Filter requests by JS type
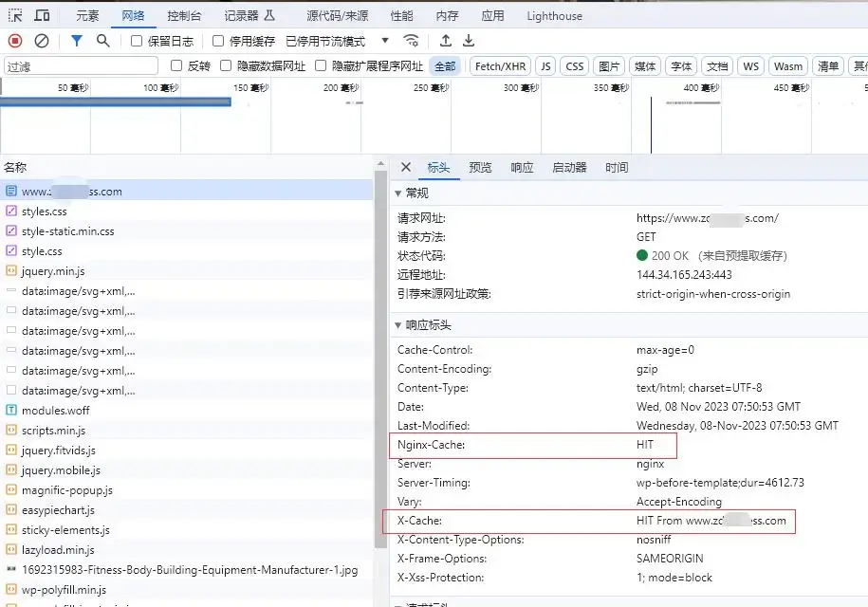 coord(545,65)
